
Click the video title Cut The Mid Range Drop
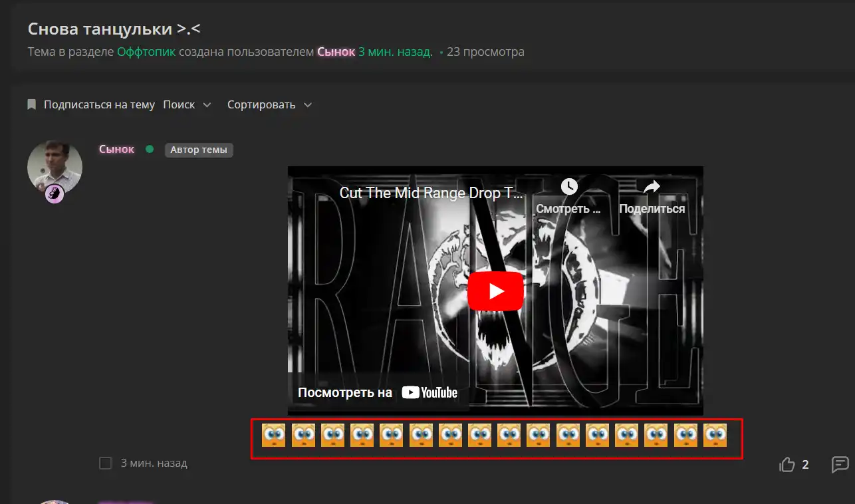point(431,193)
